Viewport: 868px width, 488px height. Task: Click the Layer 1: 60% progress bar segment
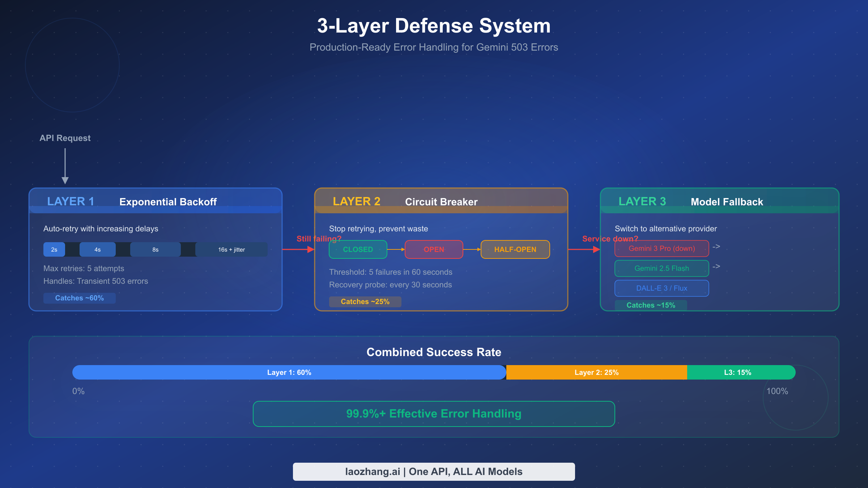[x=289, y=372]
